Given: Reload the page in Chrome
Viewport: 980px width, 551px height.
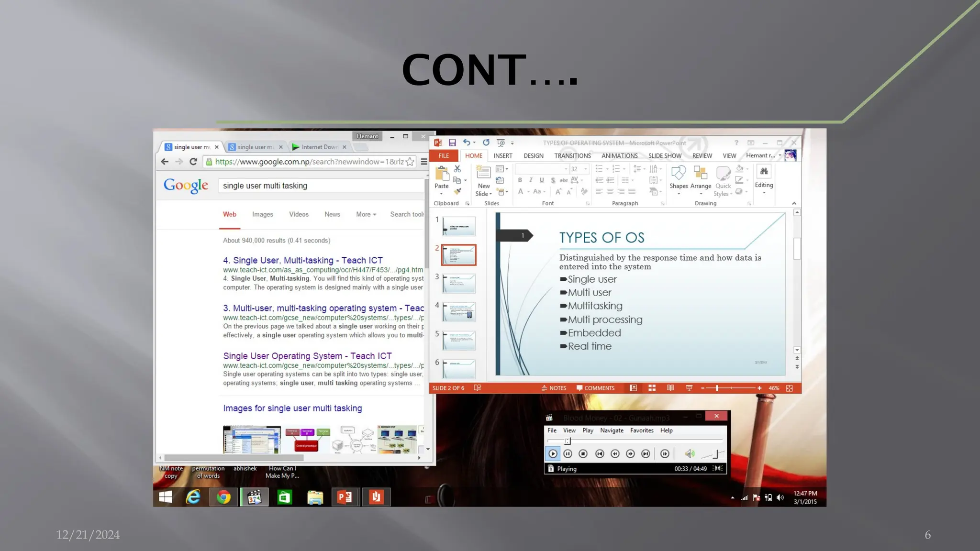Looking at the screenshot, I should click(193, 162).
